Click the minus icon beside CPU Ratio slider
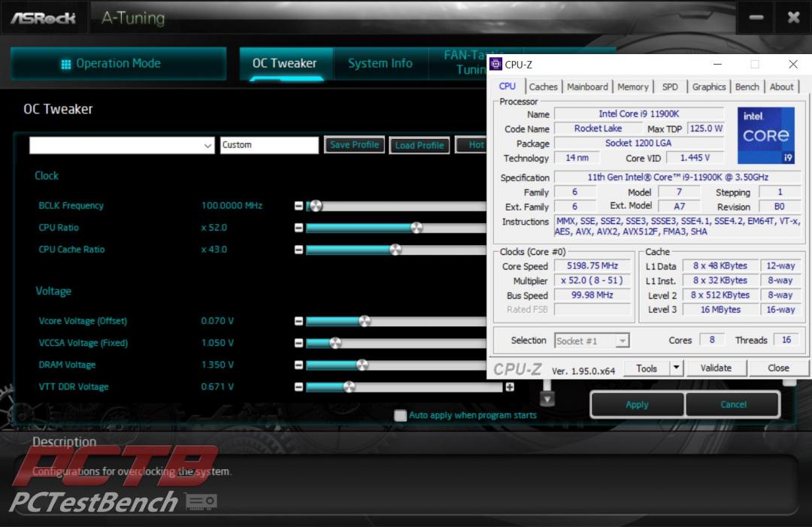 (x=298, y=228)
